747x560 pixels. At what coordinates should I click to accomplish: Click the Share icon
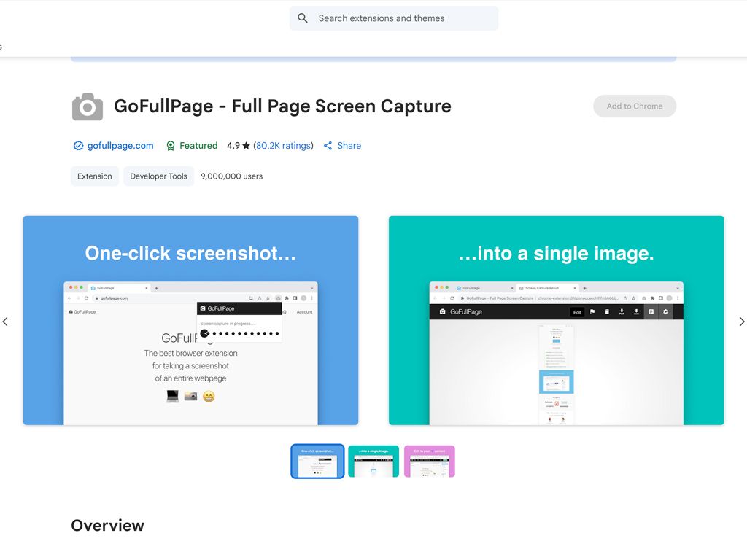click(328, 146)
